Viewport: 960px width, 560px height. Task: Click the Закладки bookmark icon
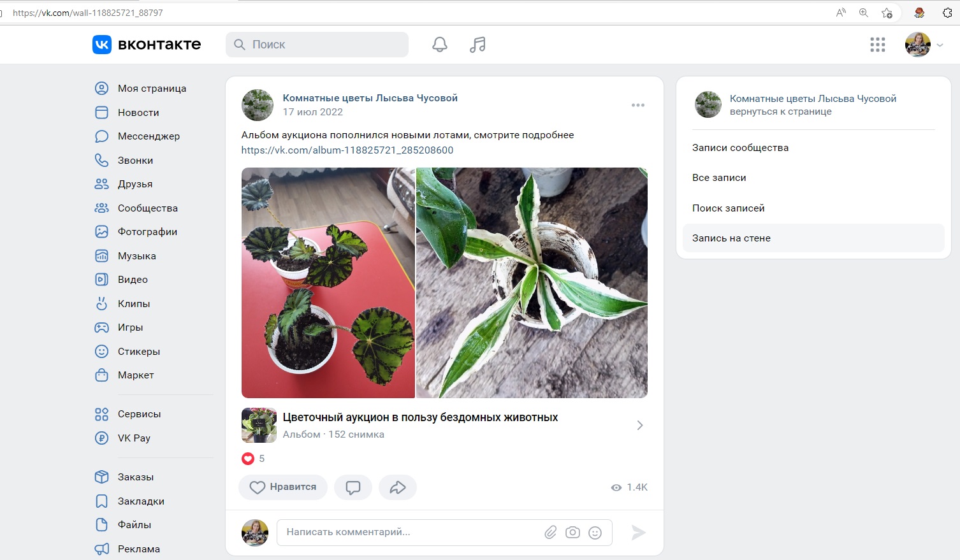[x=101, y=501]
